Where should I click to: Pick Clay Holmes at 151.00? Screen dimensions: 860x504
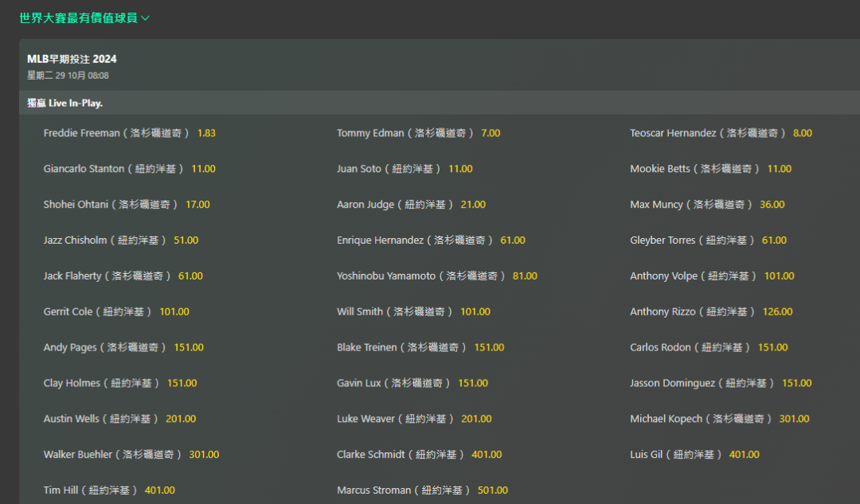coord(120,382)
